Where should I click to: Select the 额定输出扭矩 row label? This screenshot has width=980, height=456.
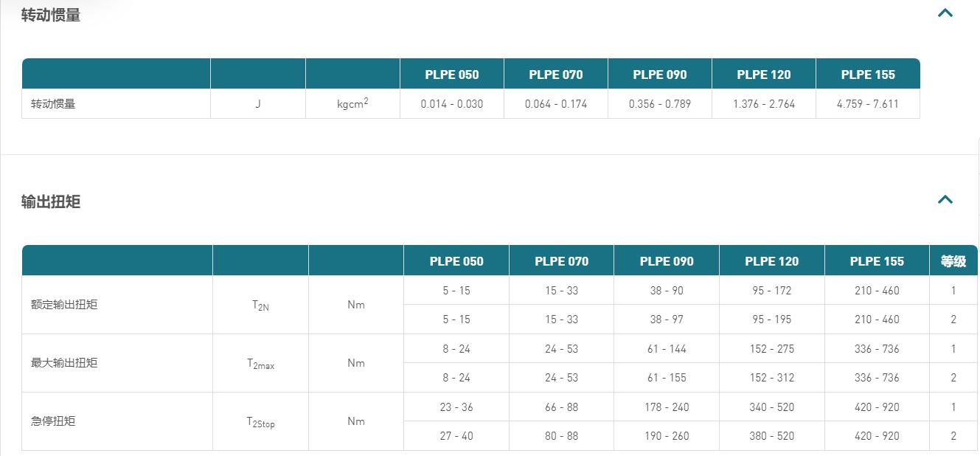[64, 305]
